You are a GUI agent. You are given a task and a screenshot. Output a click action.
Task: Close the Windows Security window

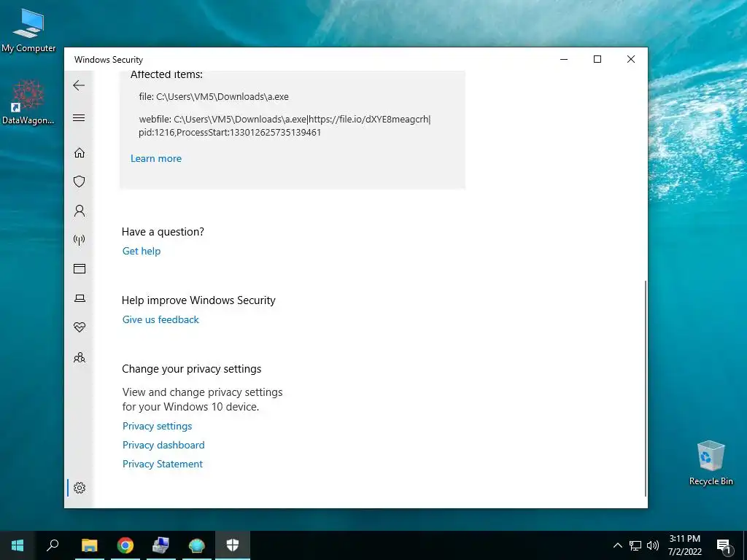coord(631,59)
